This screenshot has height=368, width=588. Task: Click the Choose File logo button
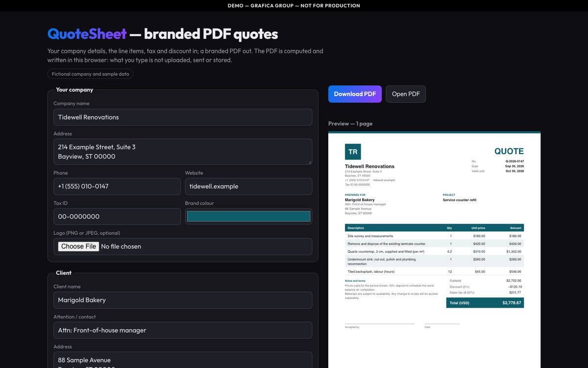click(79, 246)
